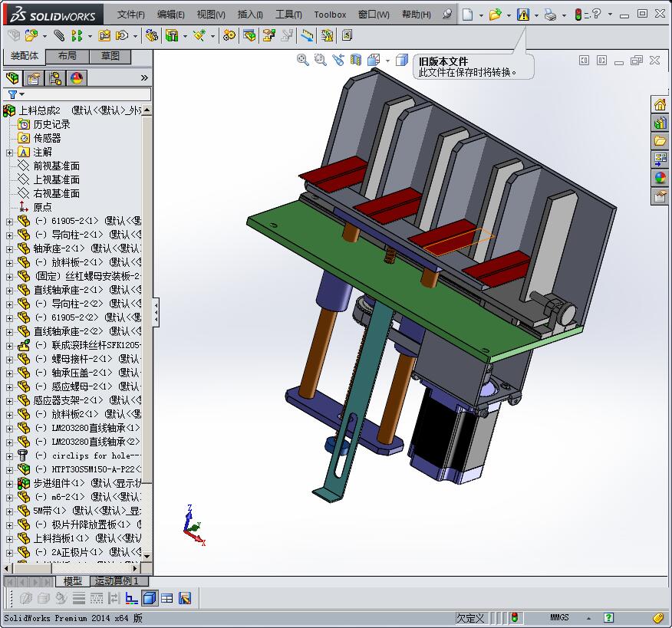Open the 视图(V) menu
Screen dimensions: 672x628
[x=211, y=15]
